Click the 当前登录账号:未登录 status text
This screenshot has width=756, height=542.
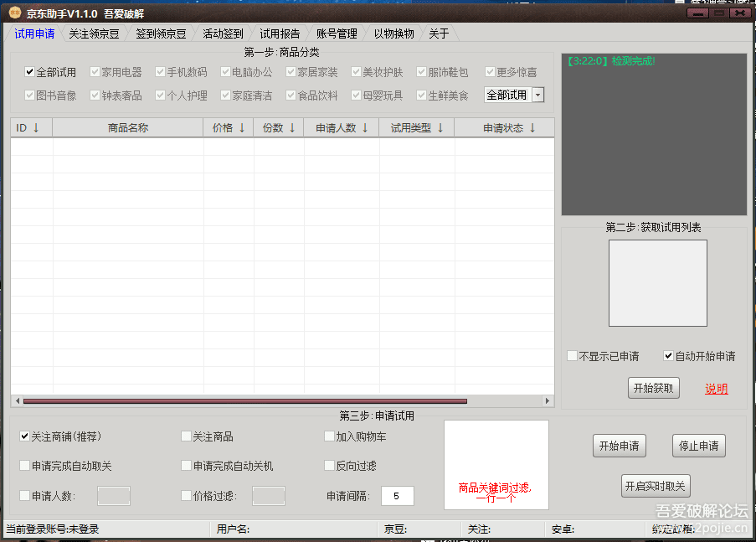pyautogui.click(x=53, y=529)
